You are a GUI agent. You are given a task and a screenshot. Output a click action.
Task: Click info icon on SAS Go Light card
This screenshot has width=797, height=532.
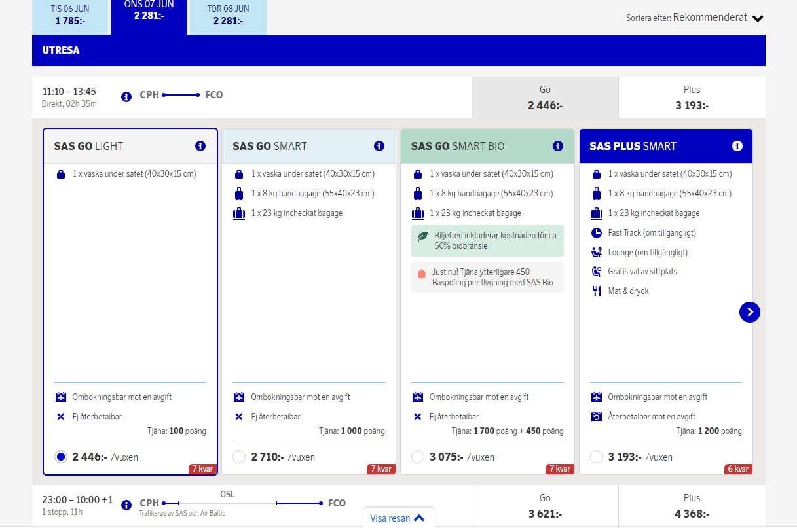(x=200, y=146)
